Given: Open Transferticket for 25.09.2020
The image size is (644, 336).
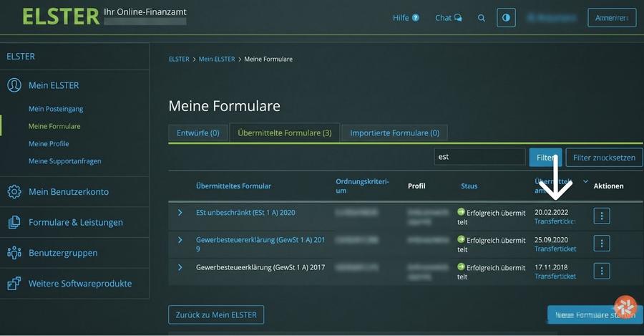Looking at the screenshot, I should coord(555,249).
